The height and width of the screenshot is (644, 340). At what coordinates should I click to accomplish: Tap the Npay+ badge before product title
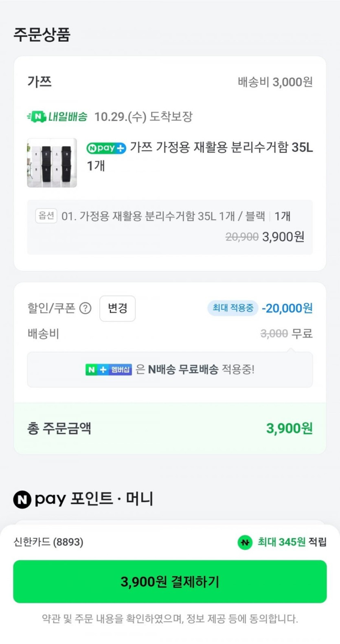[106, 148]
